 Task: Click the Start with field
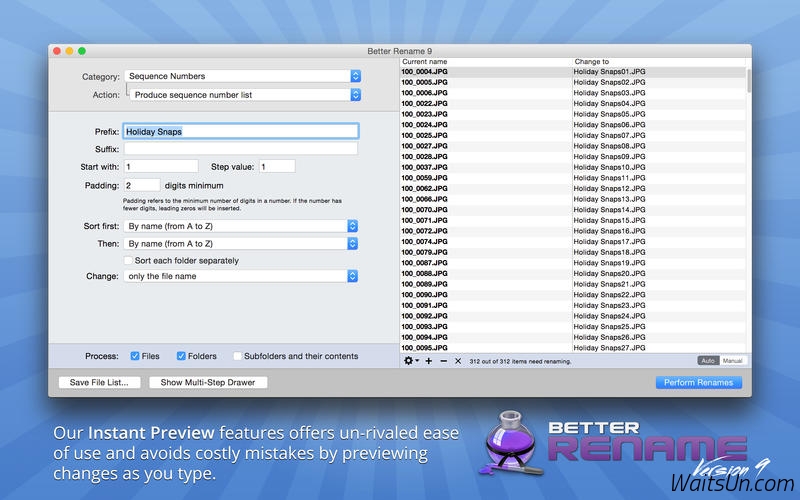(161, 167)
